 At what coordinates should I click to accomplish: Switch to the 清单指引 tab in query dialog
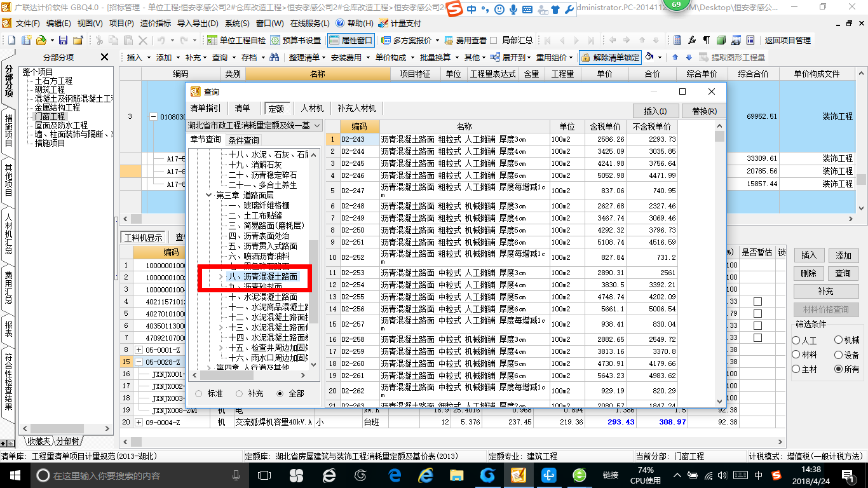pyautogui.click(x=206, y=109)
